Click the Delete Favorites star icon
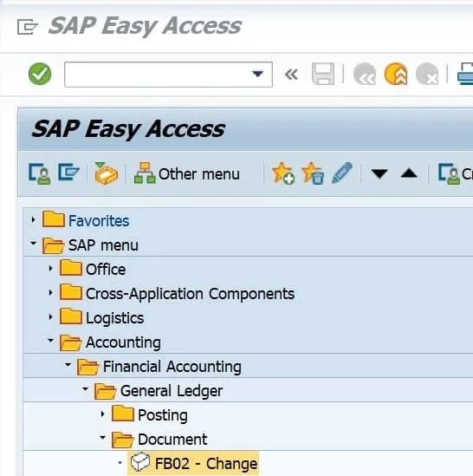473x476 pixels. coord(313,173)
